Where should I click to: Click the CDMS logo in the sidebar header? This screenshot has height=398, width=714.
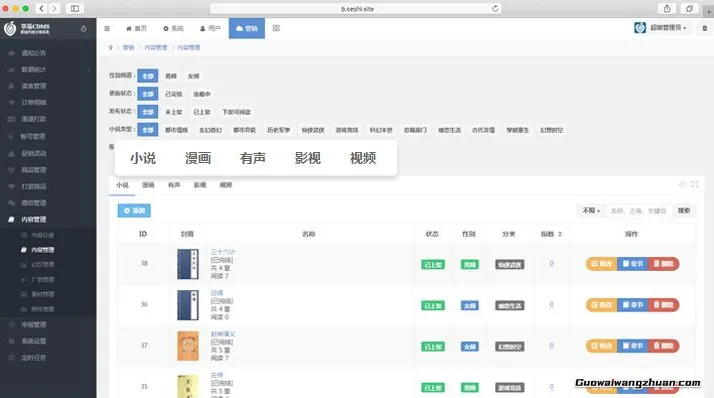click(x=27, y=28)
